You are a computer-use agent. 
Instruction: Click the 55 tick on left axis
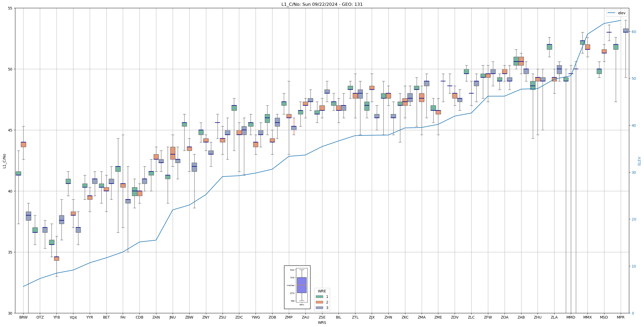tap(10, 8)
